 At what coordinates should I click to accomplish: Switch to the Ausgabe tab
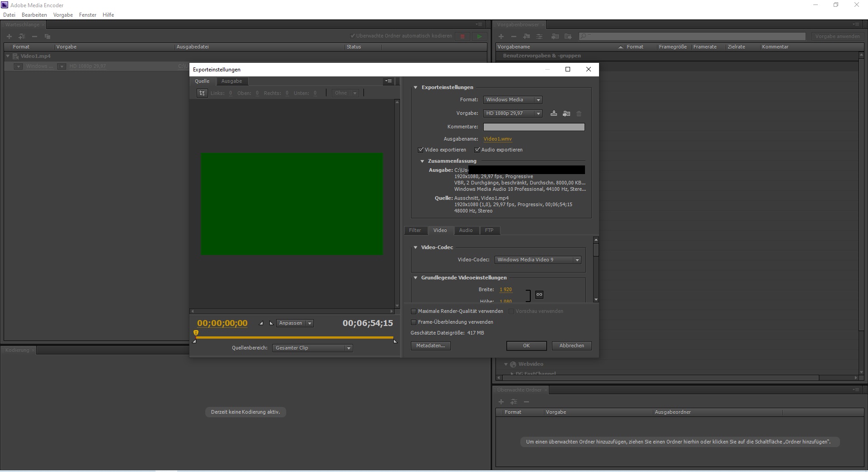(231, 81)
